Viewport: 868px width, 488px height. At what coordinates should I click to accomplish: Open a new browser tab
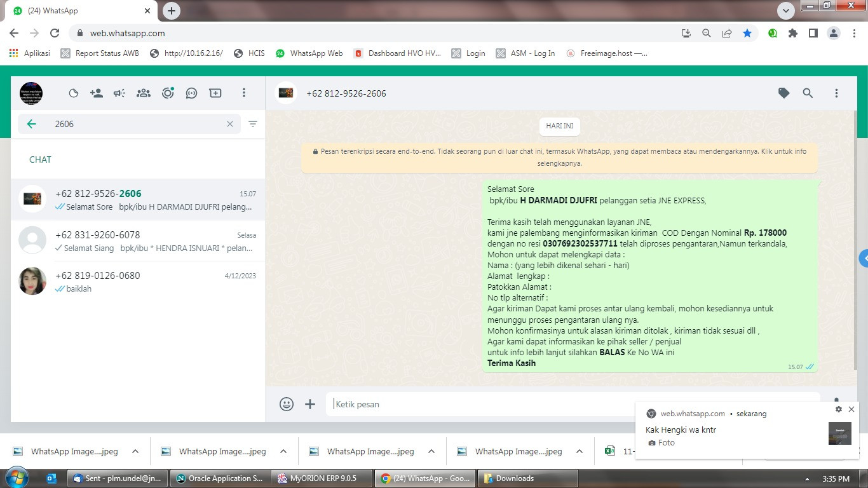coord(172,11)
